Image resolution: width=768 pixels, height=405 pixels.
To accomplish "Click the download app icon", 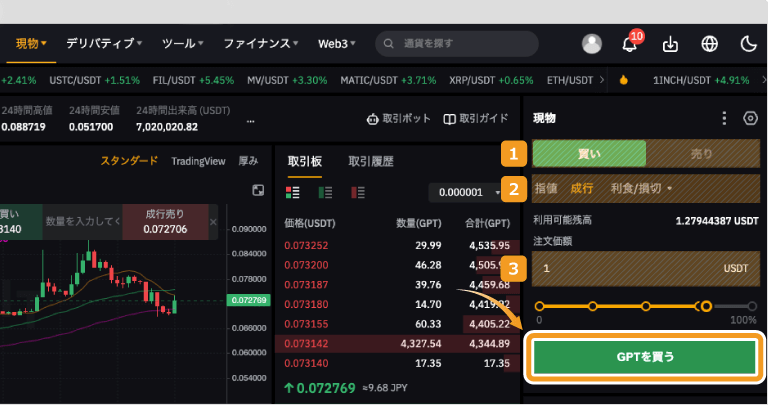I will 670,44.
